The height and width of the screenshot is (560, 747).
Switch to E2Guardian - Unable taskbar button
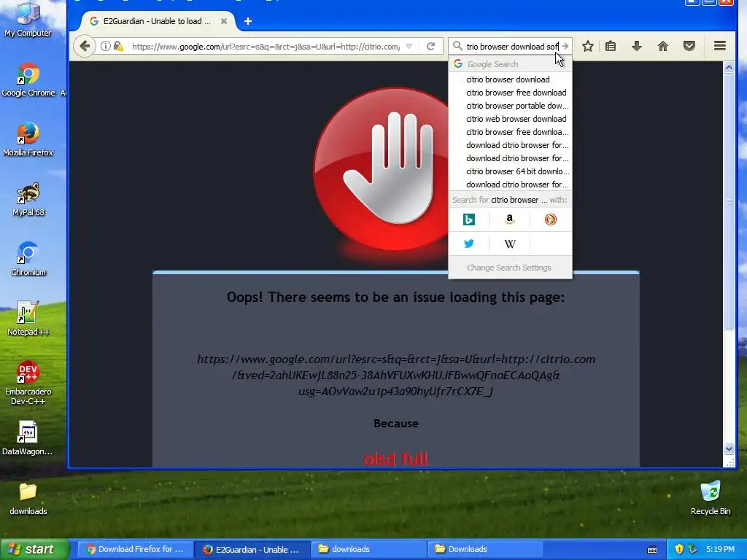(252, 549)
